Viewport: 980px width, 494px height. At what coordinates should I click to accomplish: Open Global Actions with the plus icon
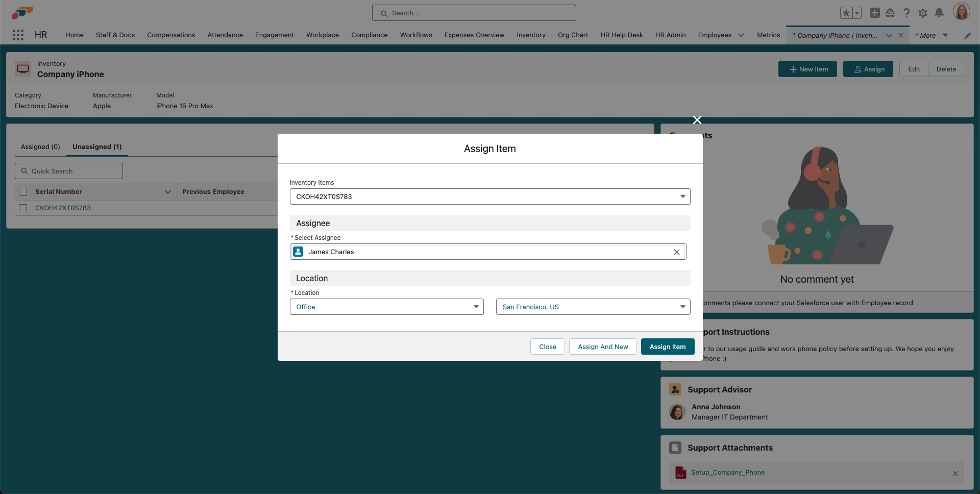pos(874,13)
